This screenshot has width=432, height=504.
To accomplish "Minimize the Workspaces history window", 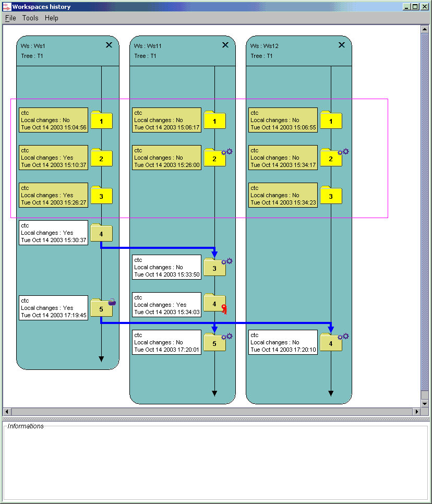I will 407,6.
